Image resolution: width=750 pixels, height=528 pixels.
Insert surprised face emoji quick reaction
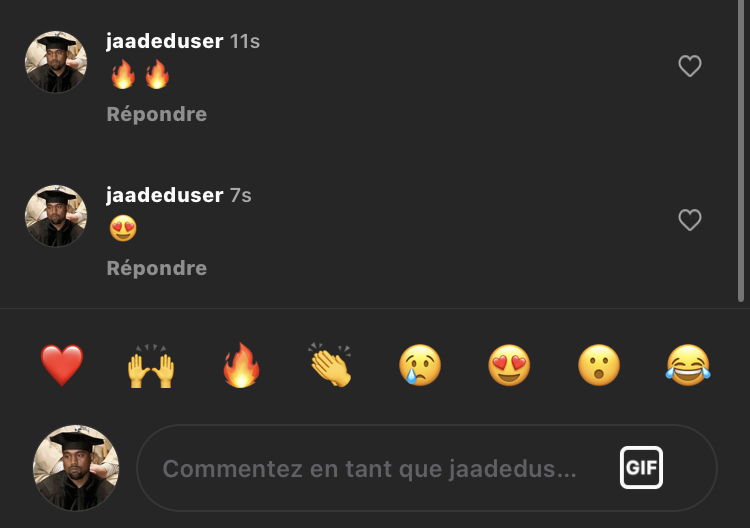599,365
